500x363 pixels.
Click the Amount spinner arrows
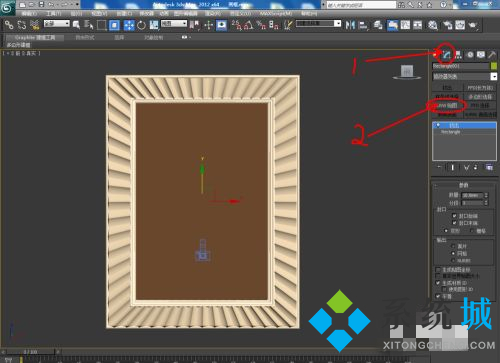point(486,195)
